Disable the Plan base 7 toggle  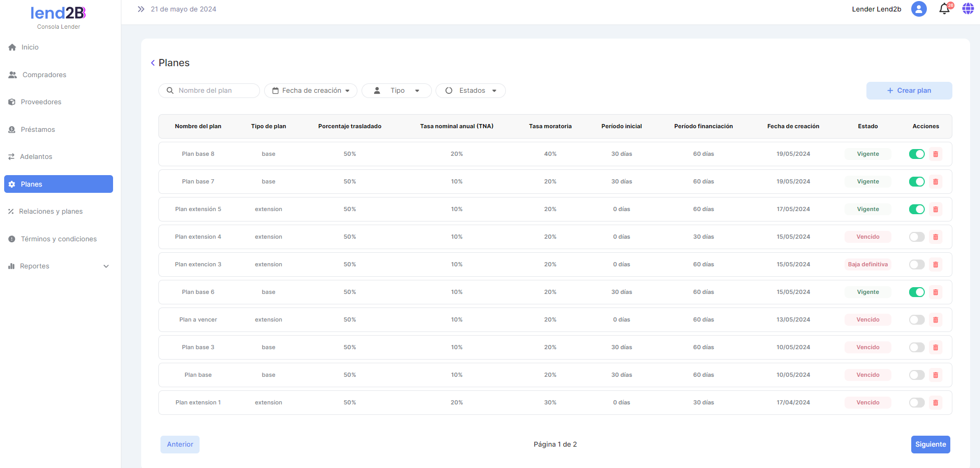click(916, 182)
